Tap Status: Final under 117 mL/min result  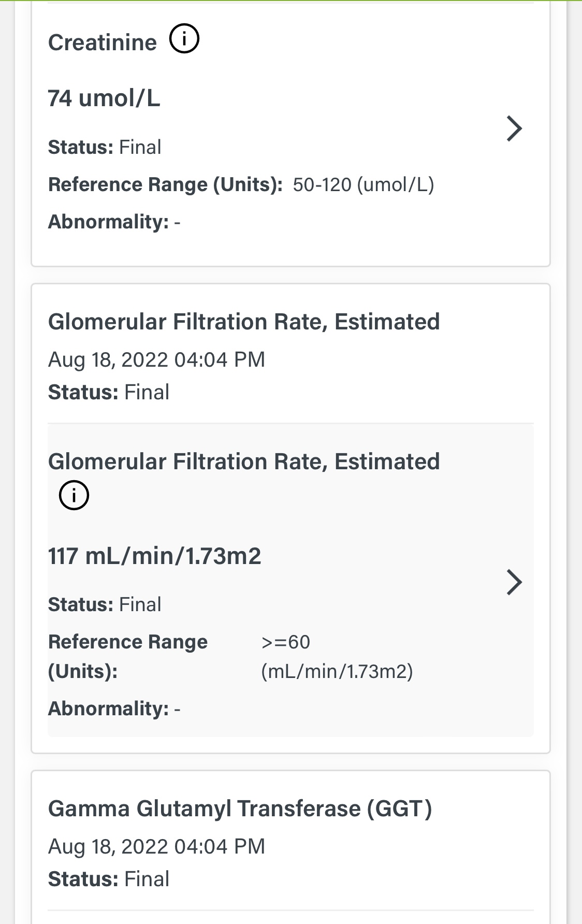point(105,604)
